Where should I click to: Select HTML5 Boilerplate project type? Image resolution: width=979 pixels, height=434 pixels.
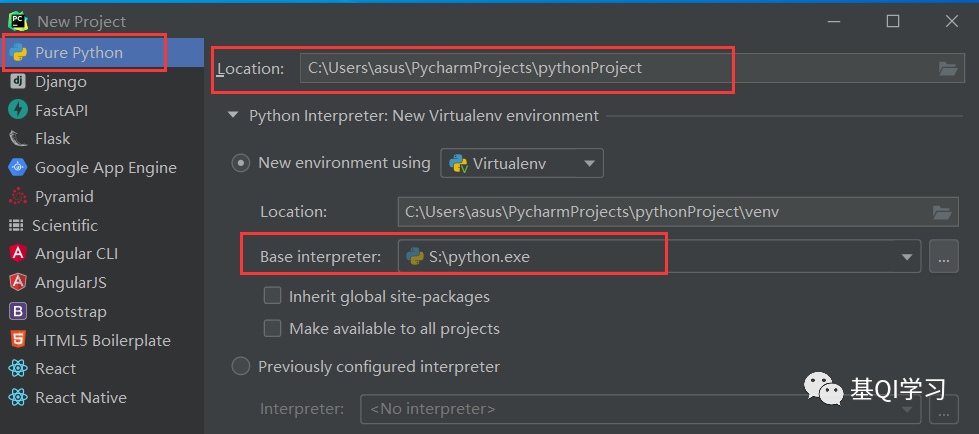pyautogui.click(x=102, y=340)
